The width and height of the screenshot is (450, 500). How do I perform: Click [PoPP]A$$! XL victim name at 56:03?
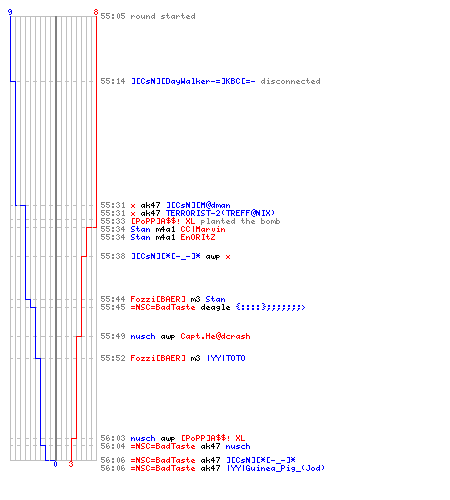(x=213, y=438)
